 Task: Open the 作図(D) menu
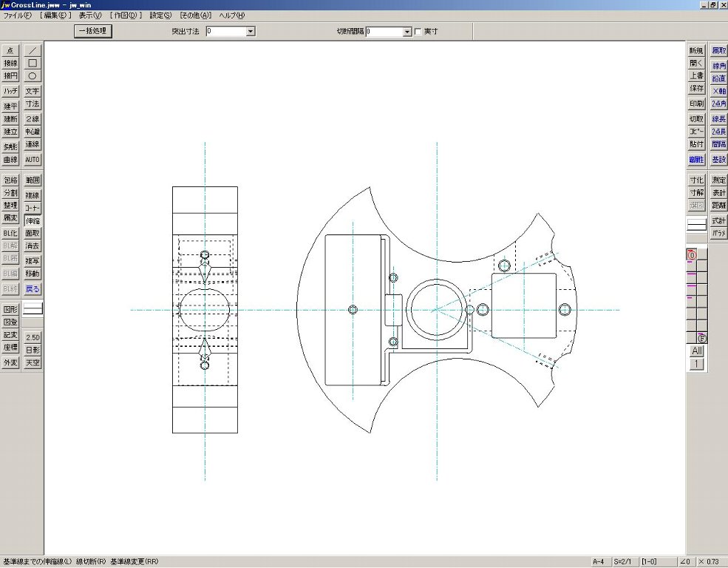tap(126, 16)
